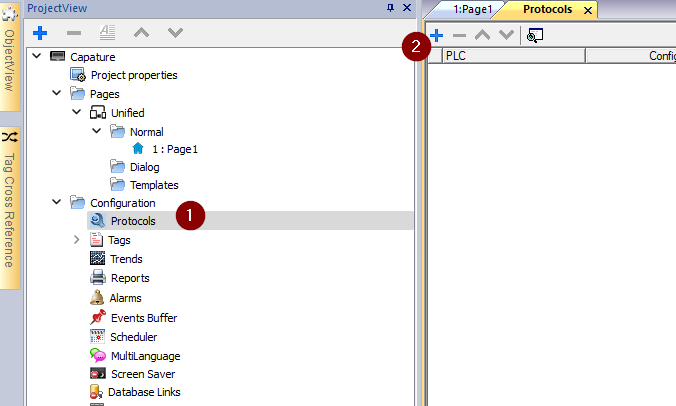676x406 pixels.
Task: Select the Normal folder label
Action: click(x=147, y=131)
